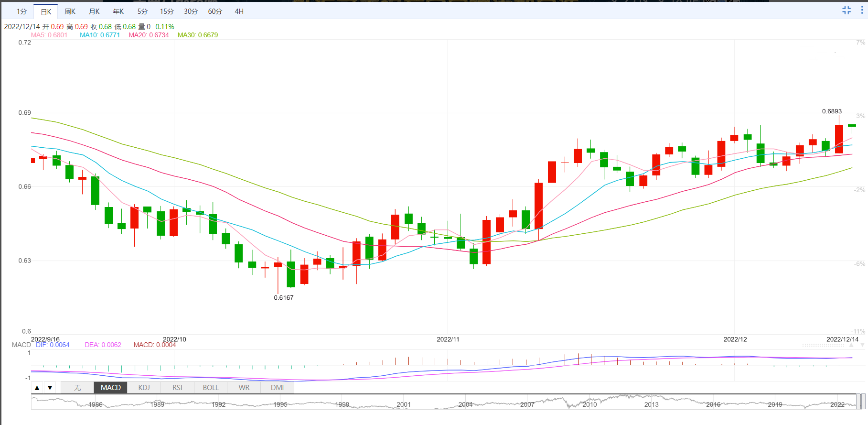The width and height of the screenshot is (868, 425).
Task: Switch to the 5分 period tab
Action: (x=142, y=11)
